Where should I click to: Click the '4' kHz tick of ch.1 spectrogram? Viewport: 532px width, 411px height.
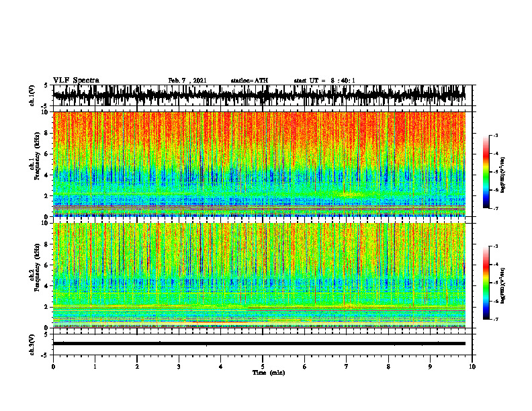pyautogui.click(x=47, y=175)
